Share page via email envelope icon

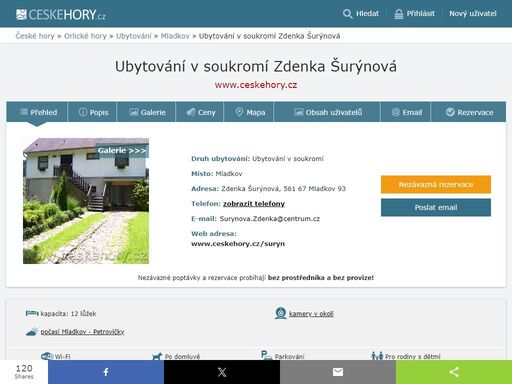[x=338, y=372]
